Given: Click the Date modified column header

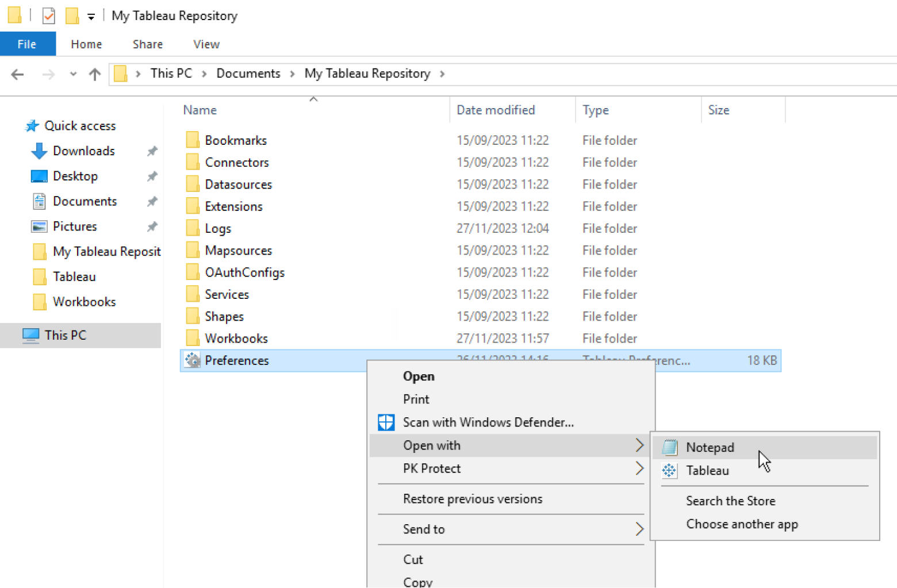Looking at the screenshot, I should (496, 110).
